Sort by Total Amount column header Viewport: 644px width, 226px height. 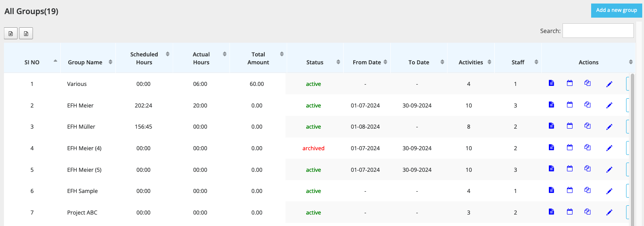pyautogui.click(x=259, y=58)
